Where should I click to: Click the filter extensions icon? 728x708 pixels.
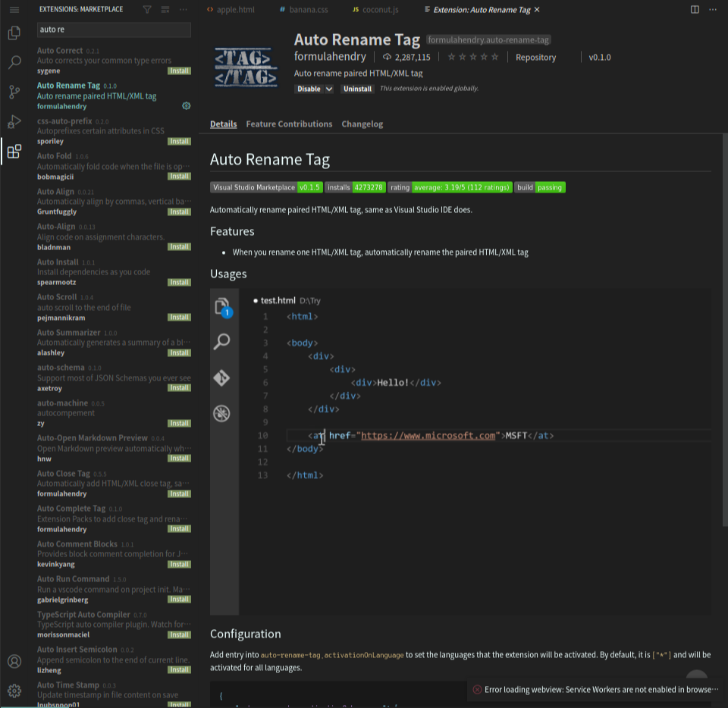[x=147, y=10]
